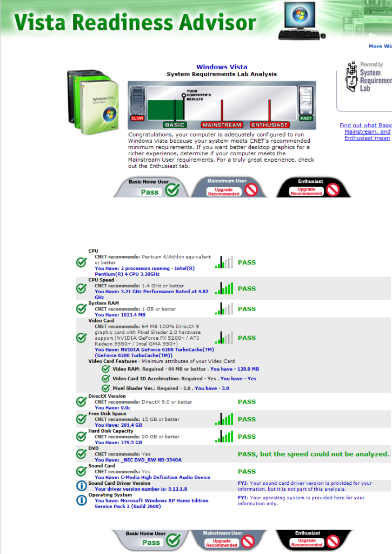Screen dimensions: 392x554
Task: Click the green checkmark beside Hard Disk Capacity
Action: coord(82,437)
